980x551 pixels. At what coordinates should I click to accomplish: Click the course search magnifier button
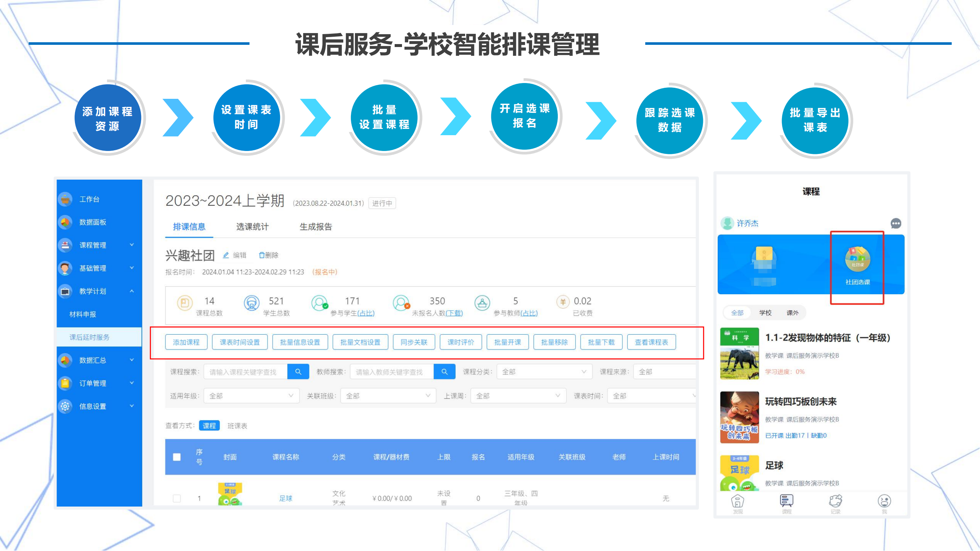(298, 372)
